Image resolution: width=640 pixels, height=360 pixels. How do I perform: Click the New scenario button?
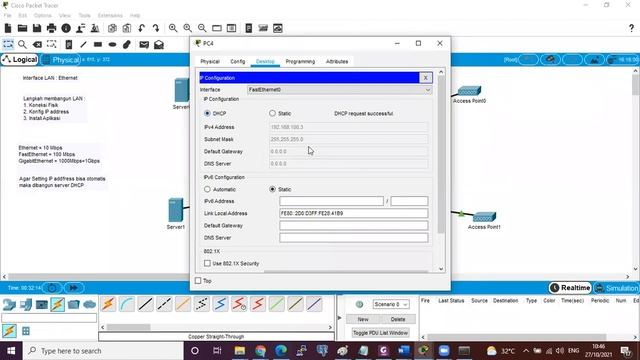pyautogui.click(x=363, y=319)
